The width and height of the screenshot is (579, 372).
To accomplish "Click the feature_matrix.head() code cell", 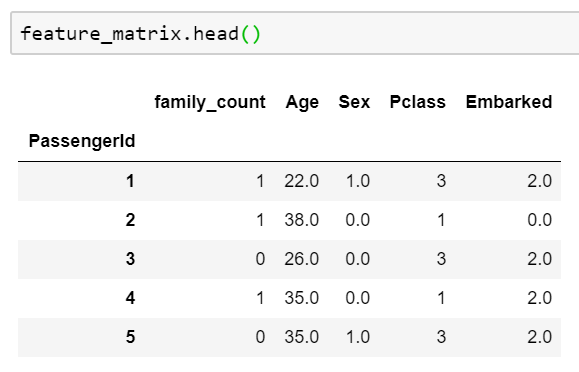I will pyautogui.click(x=295, y=33).
